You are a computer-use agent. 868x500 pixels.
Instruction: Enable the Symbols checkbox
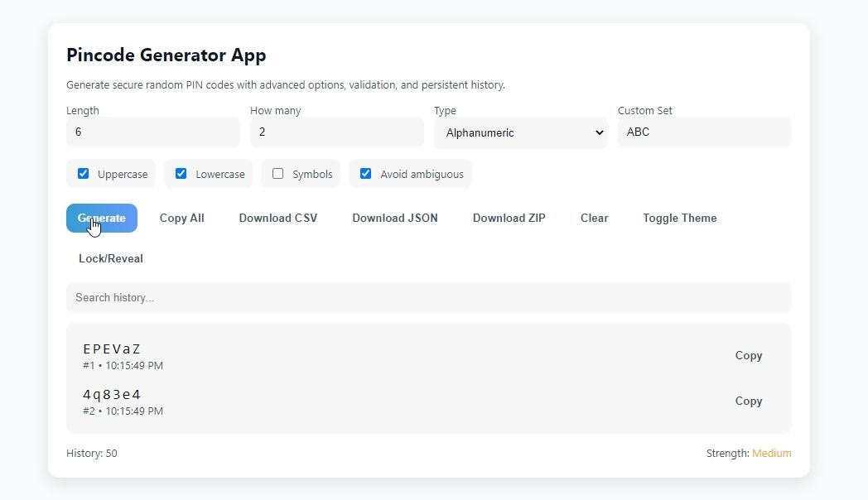(x=278, y=174)
